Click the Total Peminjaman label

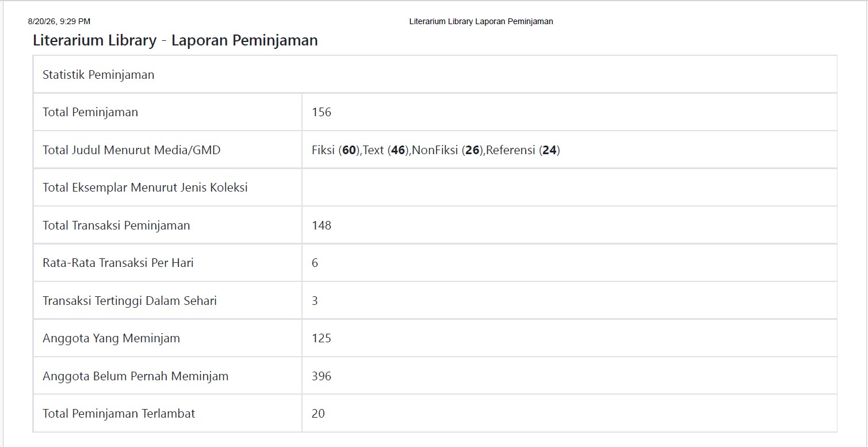click(90, 112)
